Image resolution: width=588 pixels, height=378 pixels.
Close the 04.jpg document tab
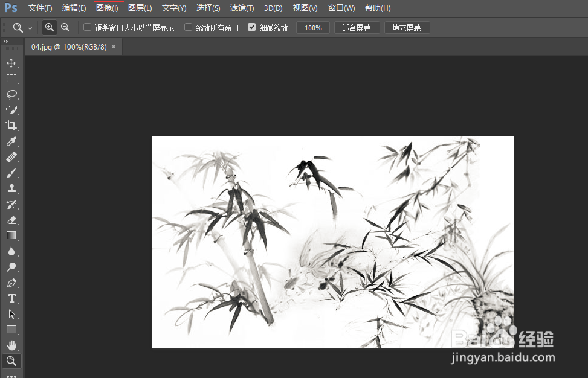pos(114,46)
